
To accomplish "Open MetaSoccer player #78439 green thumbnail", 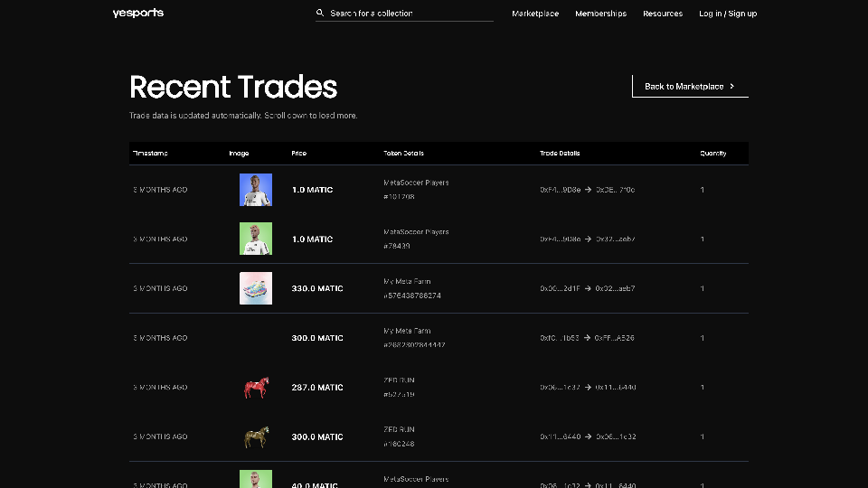I will [x=256, y=239].
